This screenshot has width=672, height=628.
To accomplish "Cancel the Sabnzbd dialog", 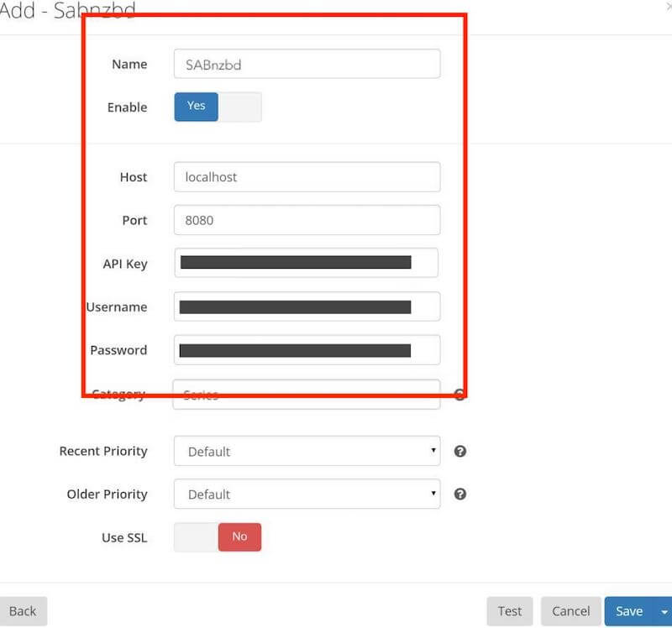I will [570, 611].
